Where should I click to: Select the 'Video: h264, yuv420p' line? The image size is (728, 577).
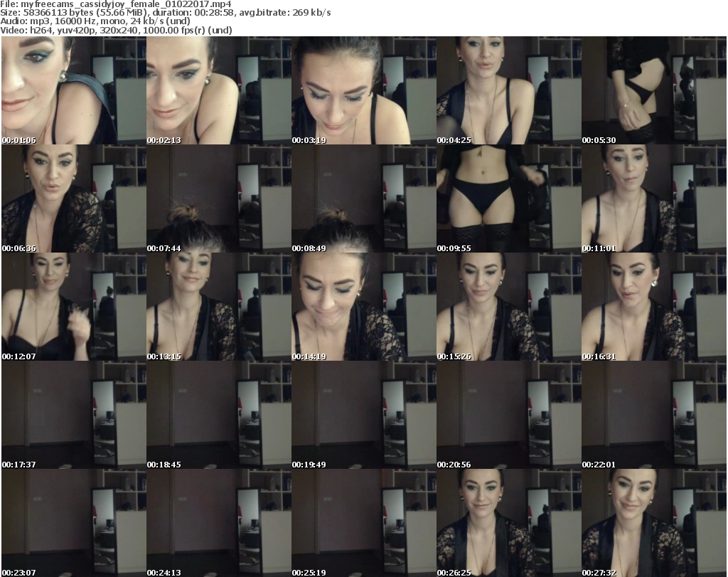click(116, 30)
